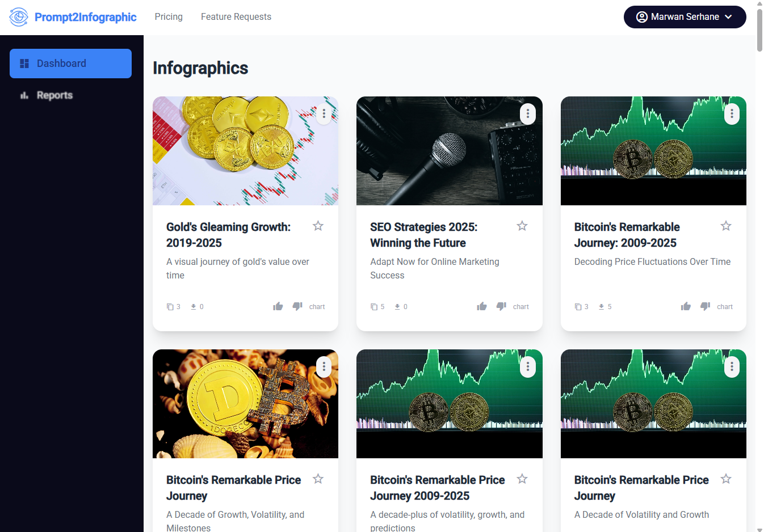The height and width of the screenshot is (532, 764).
Task: Click the thumbs down on SEO Strategies 2025 card
Action: coord(501,306)
